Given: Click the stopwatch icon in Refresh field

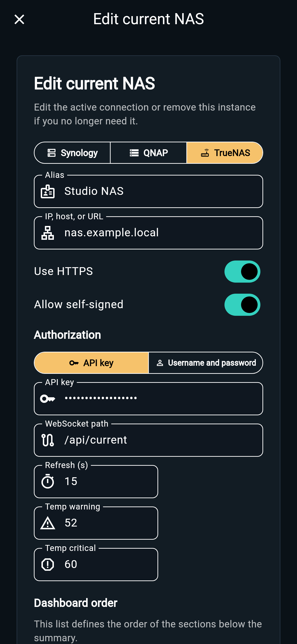Looking at the screenshot, I should pos(47,481).
